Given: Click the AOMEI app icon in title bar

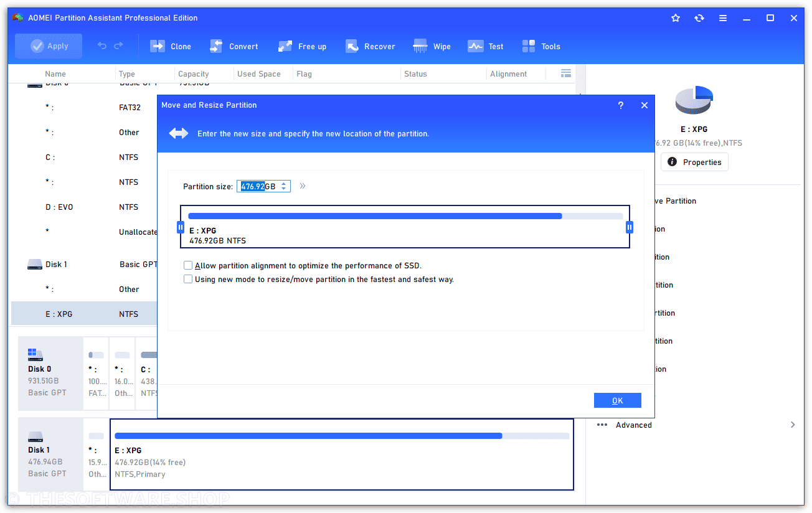Looking at the screenshot, I should point(18,18).
